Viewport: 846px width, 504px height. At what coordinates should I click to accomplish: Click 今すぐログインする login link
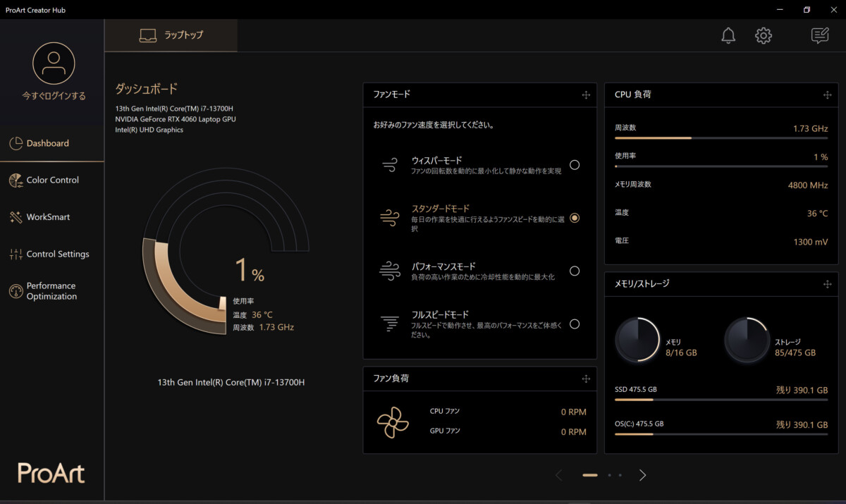(54, 96)
